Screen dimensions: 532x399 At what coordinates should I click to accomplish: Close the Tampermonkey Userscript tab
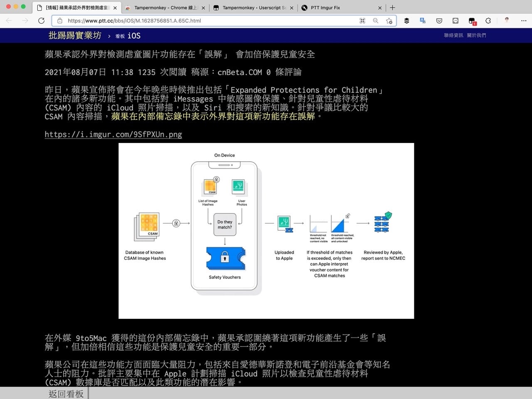click(292, 7)
